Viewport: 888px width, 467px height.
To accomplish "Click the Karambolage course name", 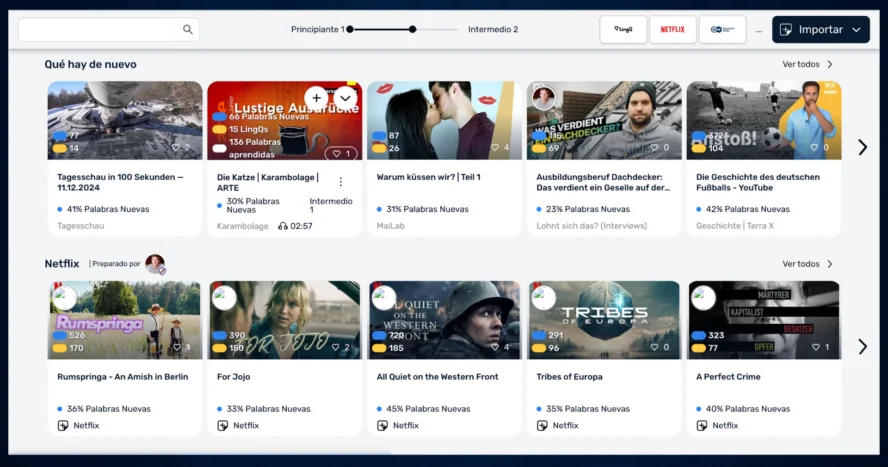I will [x=242, y=226].
